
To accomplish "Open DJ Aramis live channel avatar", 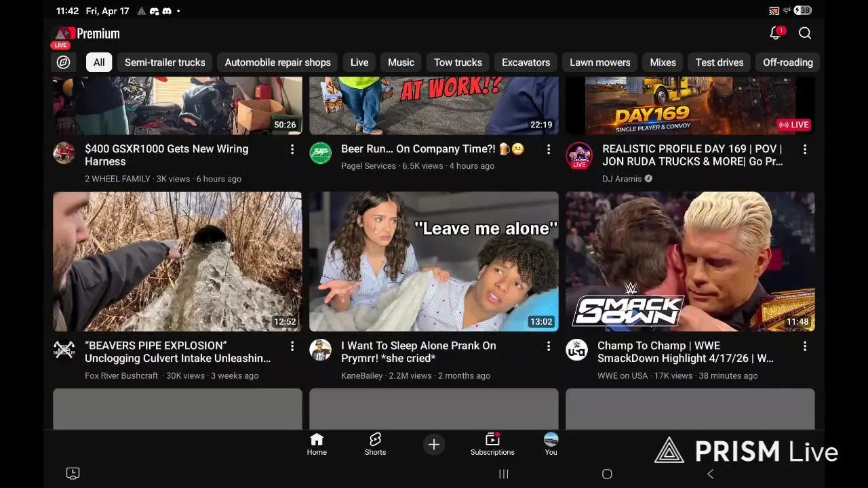I will tap(578, 155).
